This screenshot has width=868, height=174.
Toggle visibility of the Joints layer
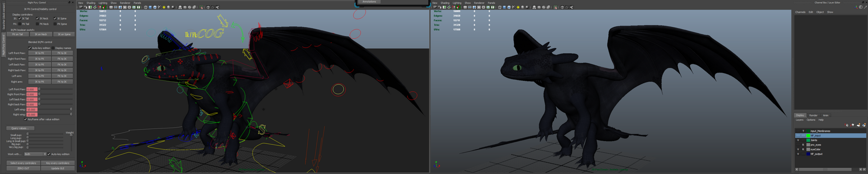[798, 140]
